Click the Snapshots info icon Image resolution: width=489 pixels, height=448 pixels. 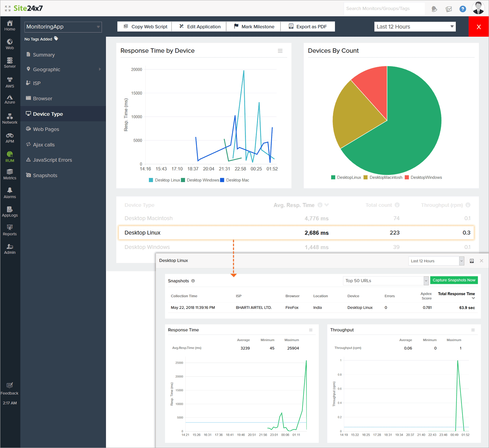coord(193,281)
